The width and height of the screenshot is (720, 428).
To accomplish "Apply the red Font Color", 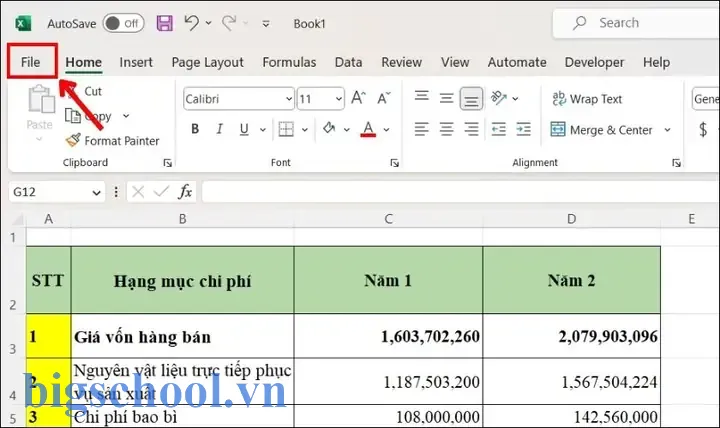I will (368, 130).
